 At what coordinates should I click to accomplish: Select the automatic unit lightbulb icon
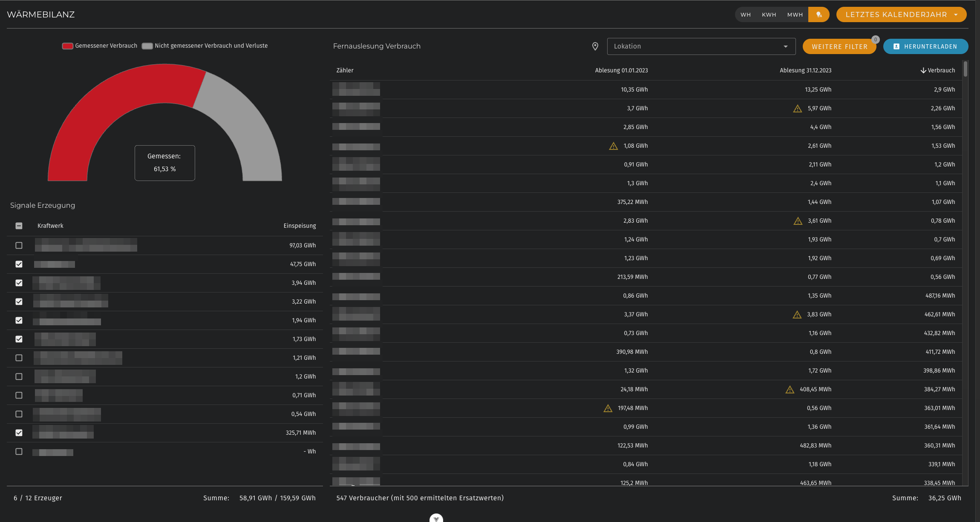tap(819, 14)
